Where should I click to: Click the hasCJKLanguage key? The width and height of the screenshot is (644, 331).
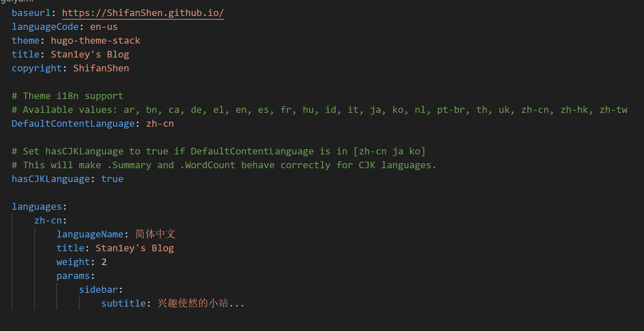pyautogui.click(x=51, y=179)
